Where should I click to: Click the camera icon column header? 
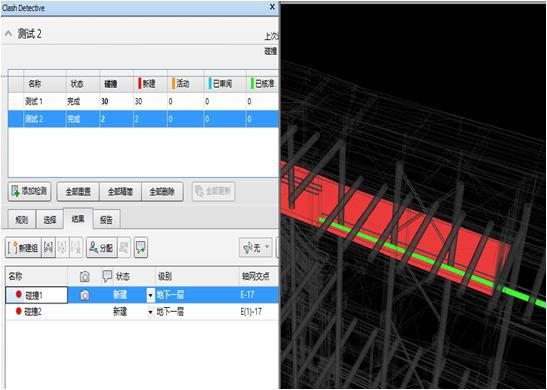point(84,277)
